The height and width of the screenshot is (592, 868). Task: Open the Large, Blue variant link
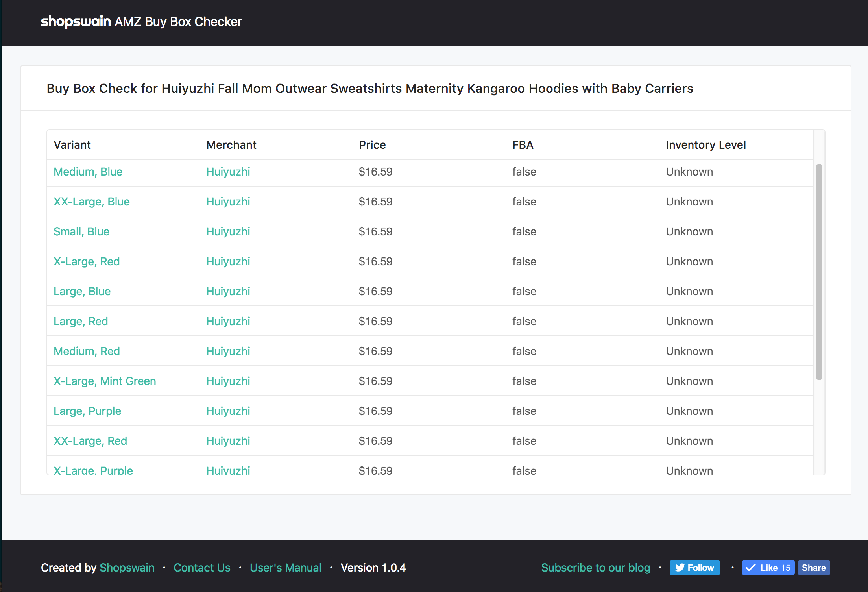82,291
